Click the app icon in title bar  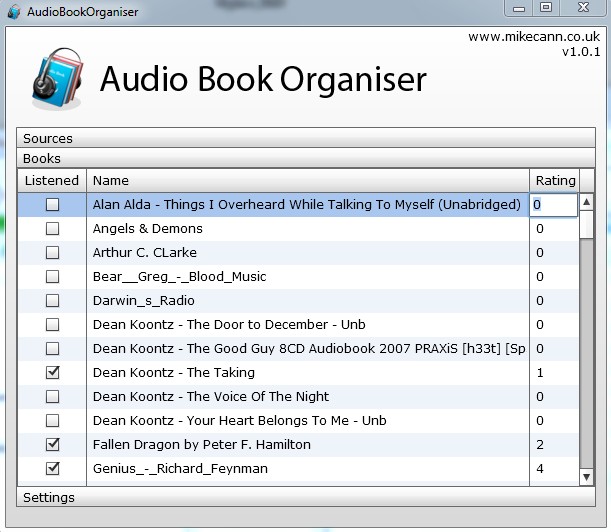[12, 12]
